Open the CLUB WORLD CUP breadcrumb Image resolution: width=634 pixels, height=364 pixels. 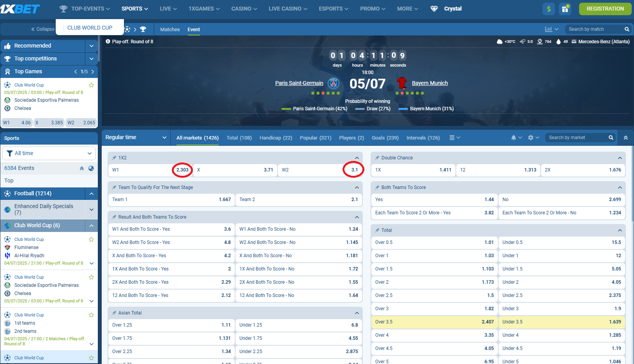coord(90,28)
